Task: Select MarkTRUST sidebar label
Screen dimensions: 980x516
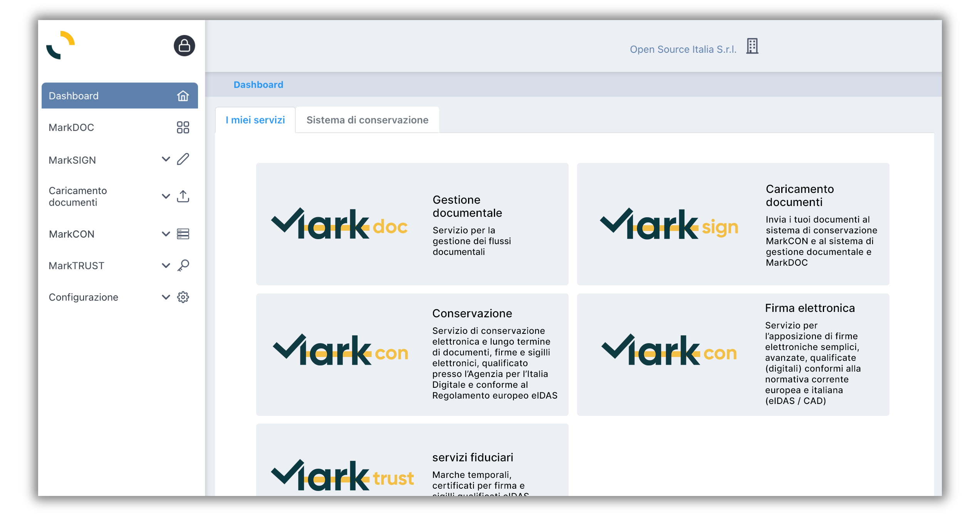Action: coord(76,265)
